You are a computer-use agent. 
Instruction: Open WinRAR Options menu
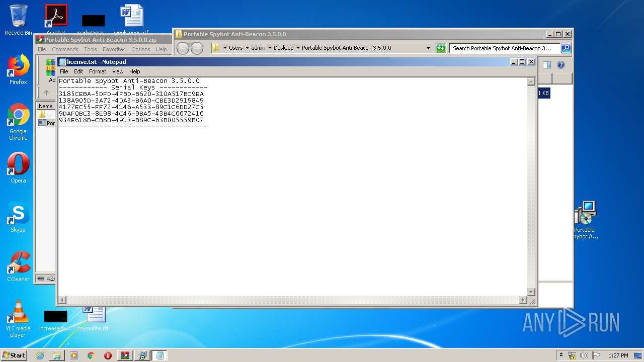[x=141, y=49]
